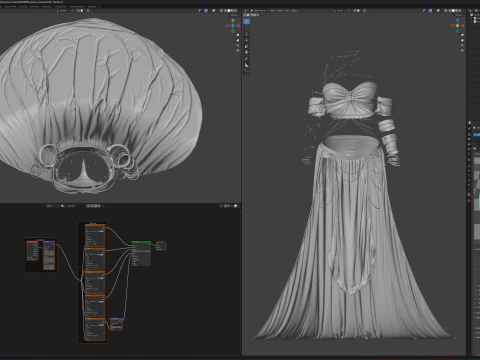
Task: Open transform orientation dropdown in hat viewport
Action: (x=63, y=10)
